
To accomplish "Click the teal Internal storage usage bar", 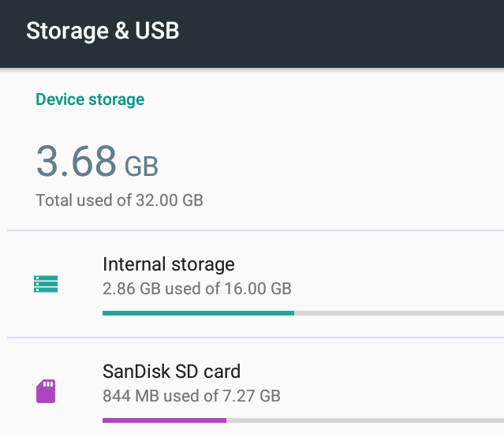I will click(198, 313).
